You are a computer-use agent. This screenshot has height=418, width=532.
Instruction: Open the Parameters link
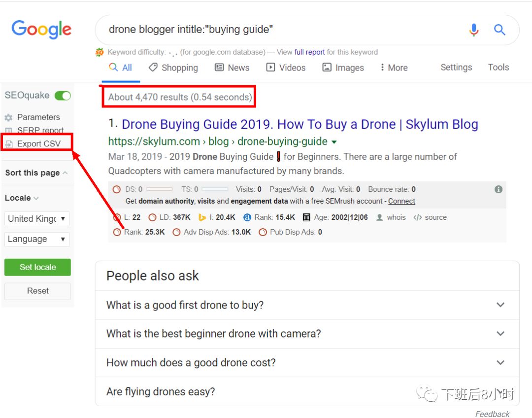pos(39,117)
